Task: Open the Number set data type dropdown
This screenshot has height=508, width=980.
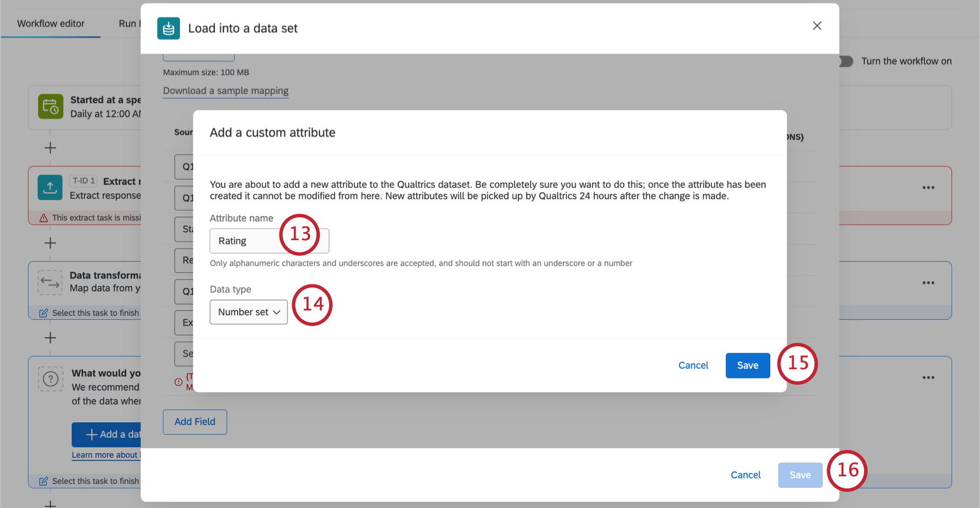Action: pyautogui.click(x=248, y=312)
